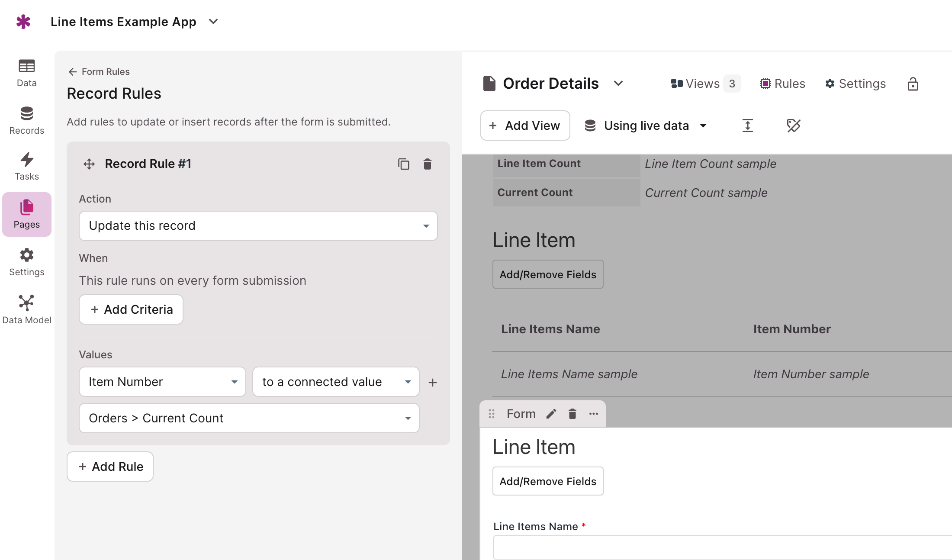952x560 pixels.
Task: Open the Rules tab for Order Details
Action: (x=782, y=84)
